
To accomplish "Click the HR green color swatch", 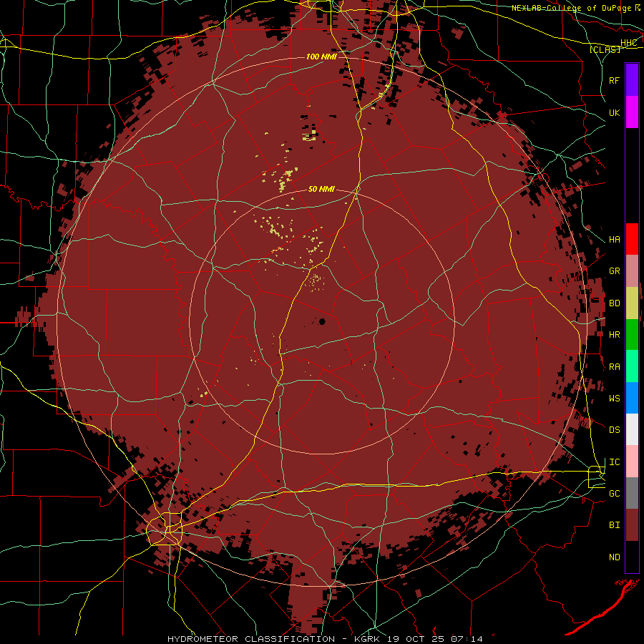I will point(632,335).
